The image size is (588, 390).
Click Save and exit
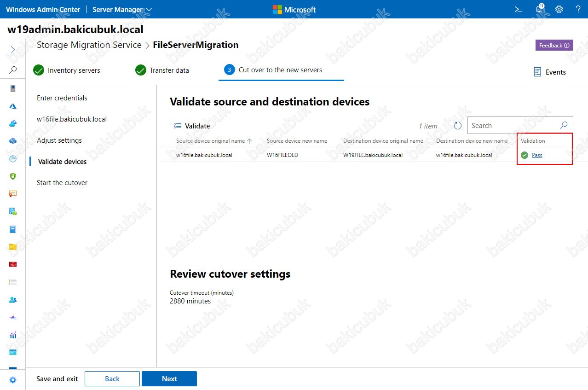click(x=57, y=379)
